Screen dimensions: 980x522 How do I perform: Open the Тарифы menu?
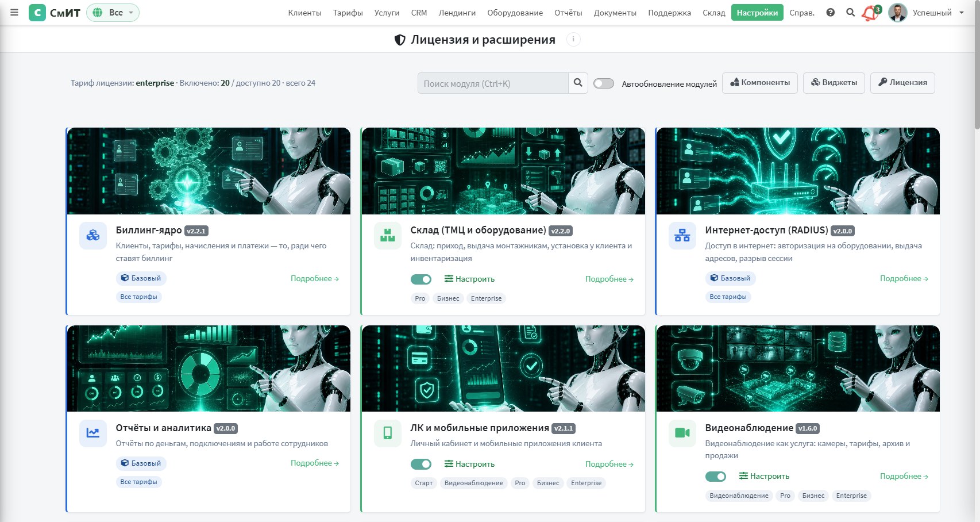[348, 13]
